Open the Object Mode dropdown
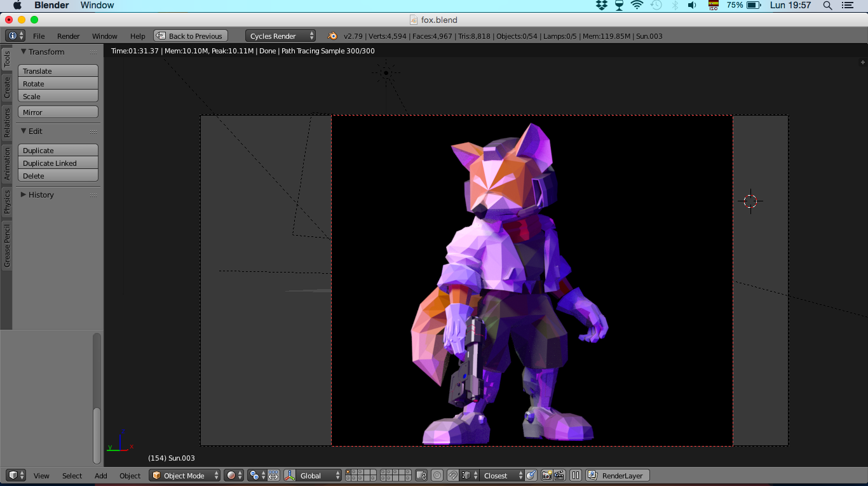 point(184,475)
